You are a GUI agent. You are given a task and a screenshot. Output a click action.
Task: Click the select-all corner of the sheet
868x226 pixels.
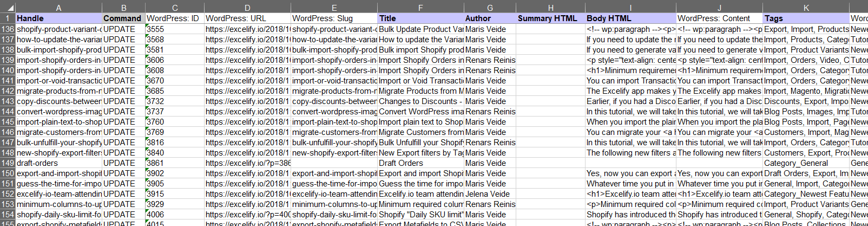point(7,8)
